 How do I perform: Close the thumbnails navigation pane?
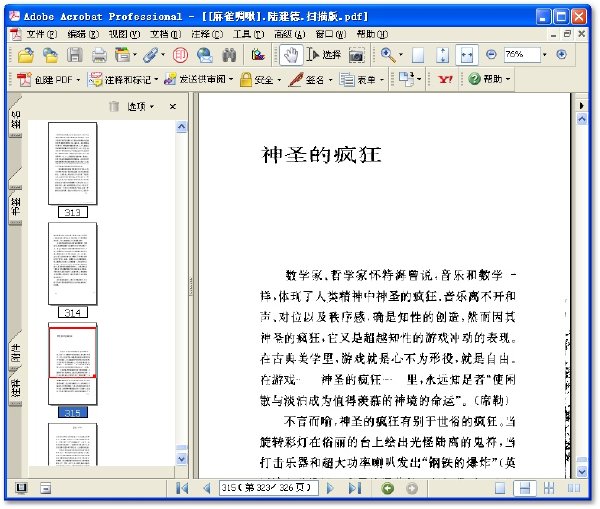173,106
